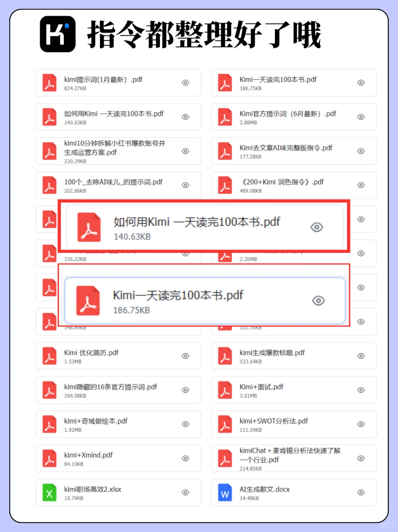Image resolution: width=398 pixels, height=532 pixels.
Task: Click the large eye in enlarged 如何用Kimi card
Action: click(x=317, y=227)
